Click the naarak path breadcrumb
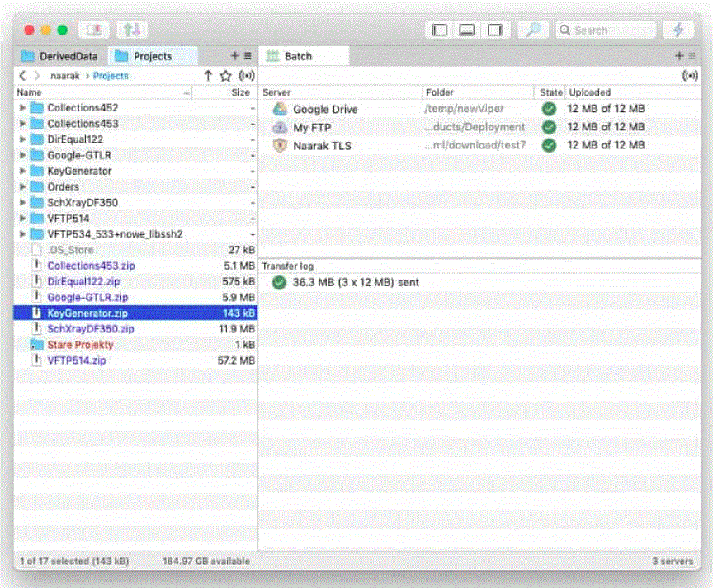Image resolution: width=713 pixels, height=588 pixels. click(65, 76)
